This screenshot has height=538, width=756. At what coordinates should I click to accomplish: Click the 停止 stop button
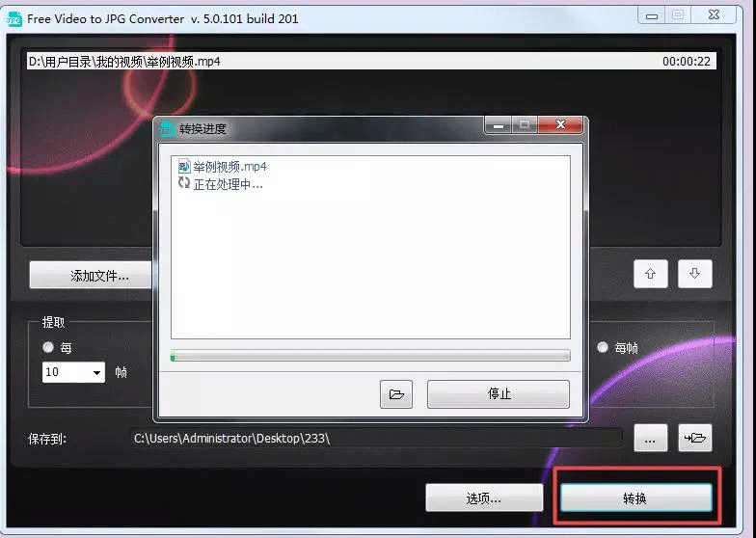click(x=499, y=394)
